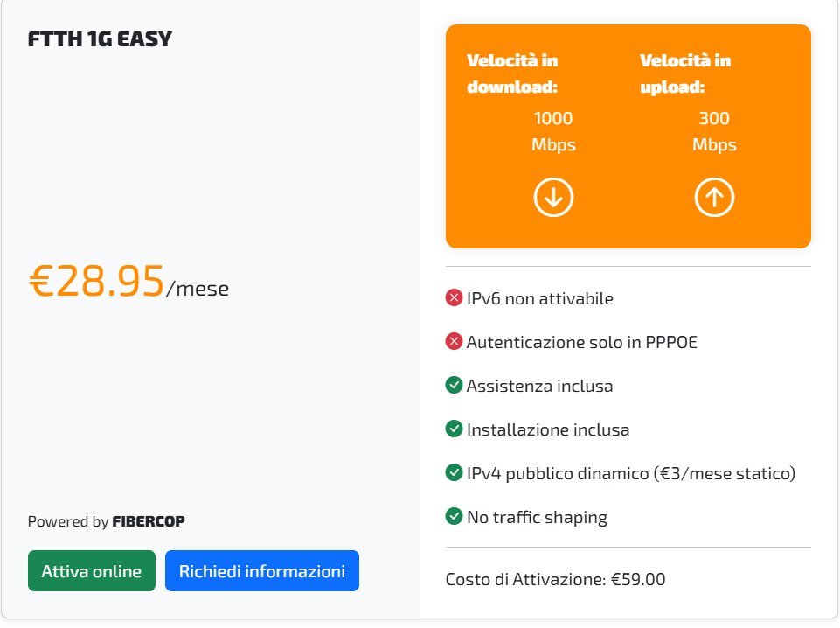The height and width of the screenshot is (628, 840).
Task: Click the upload arrow circle icon
Action: 714,198
